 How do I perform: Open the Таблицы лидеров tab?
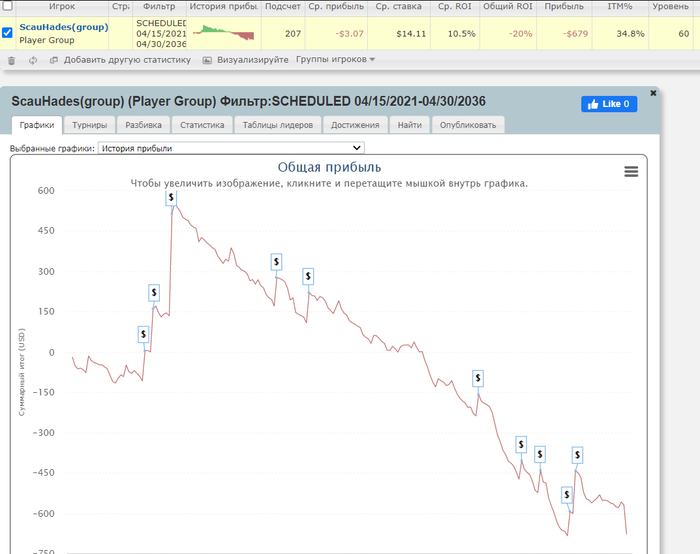click(x=277, y=125)
